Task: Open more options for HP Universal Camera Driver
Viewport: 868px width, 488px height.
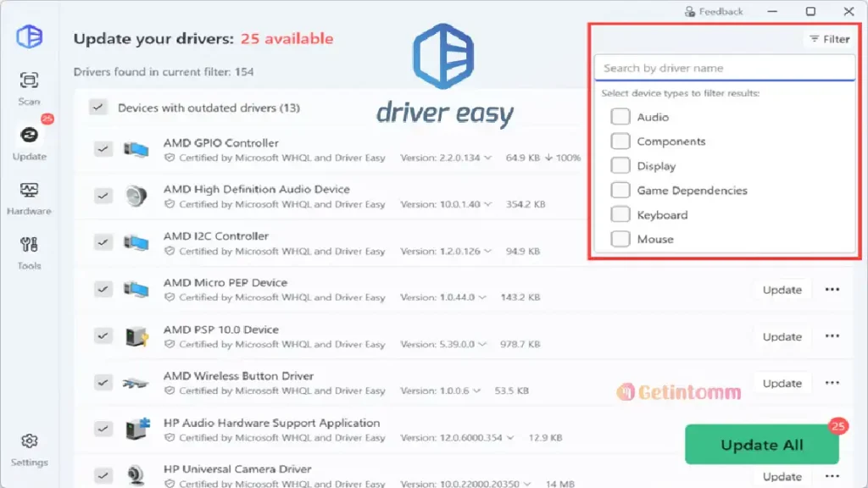Action: 832,476
